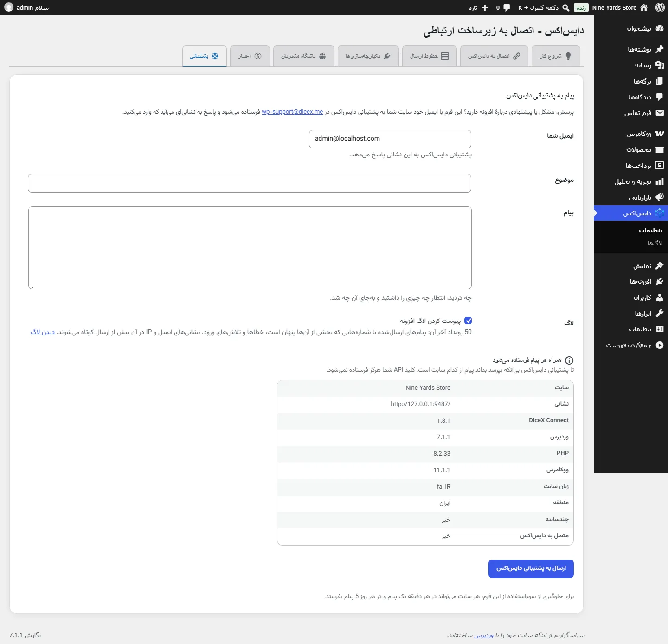Click the fa_IR site language value
The image size is (668, 644).
[x=443, y=487]
